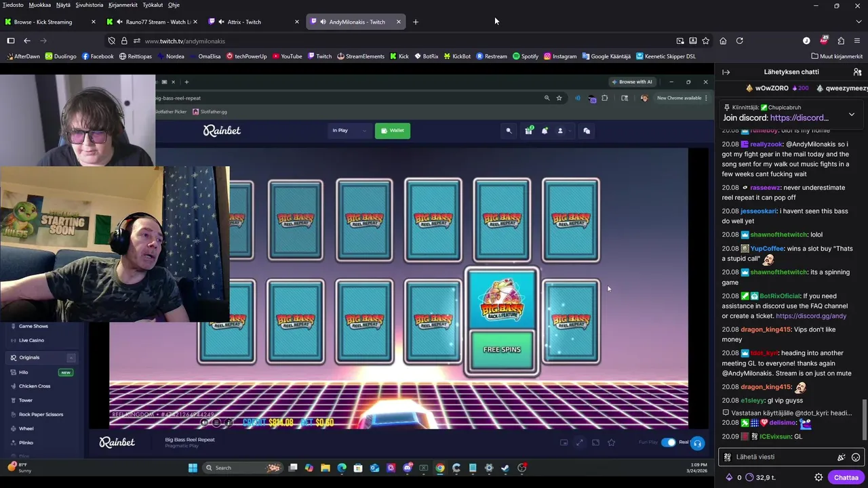The image size is (868, 488).
Task: Click username YupCoffee in chat
Action: coord(766,249)
